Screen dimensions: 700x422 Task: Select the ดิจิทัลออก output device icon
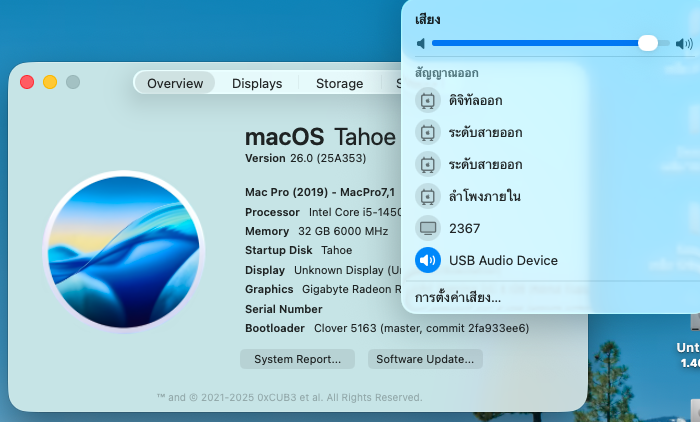[428, 100]
